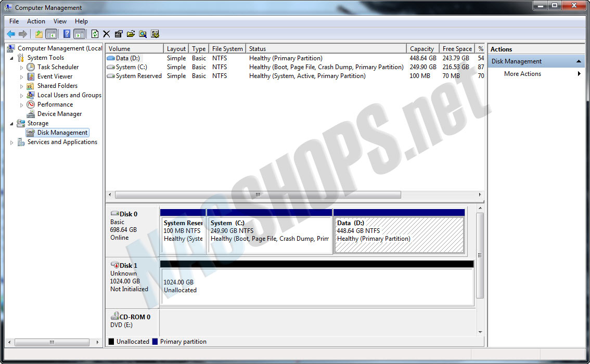This screenshot has width=590, height=364.
Task: Expand the Event Viewer node
Action: (x=21, y=77)
